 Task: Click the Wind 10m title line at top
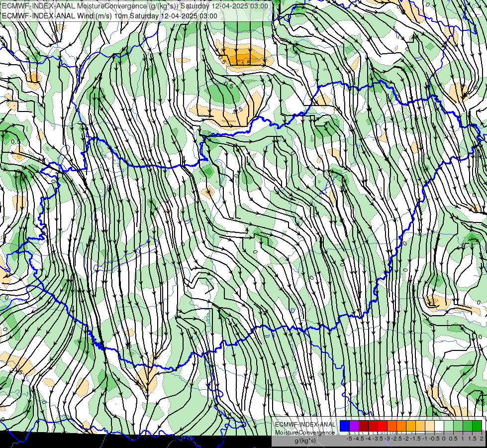[109, 15]
